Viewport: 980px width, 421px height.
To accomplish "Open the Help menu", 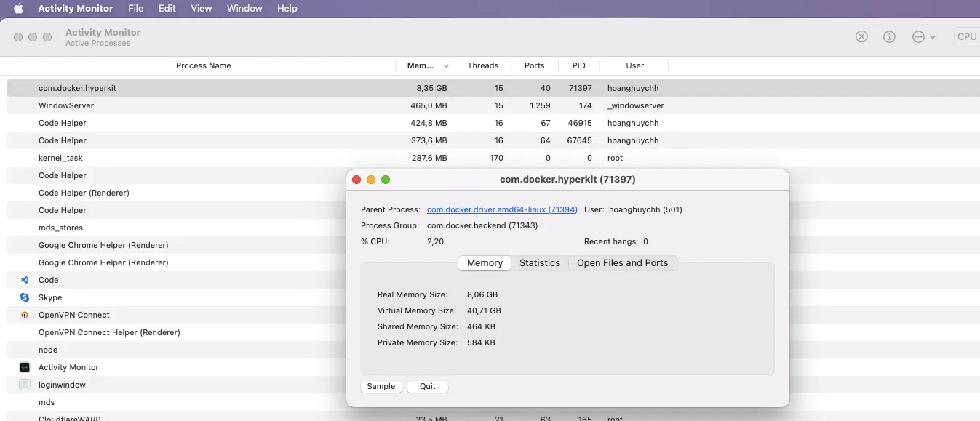I will click(x=287, y=9).
